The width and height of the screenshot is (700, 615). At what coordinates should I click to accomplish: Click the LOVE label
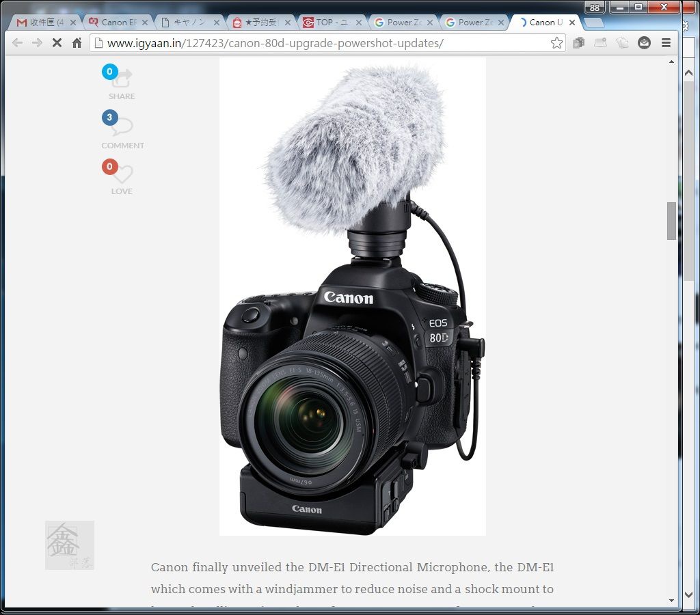[122, 191]
